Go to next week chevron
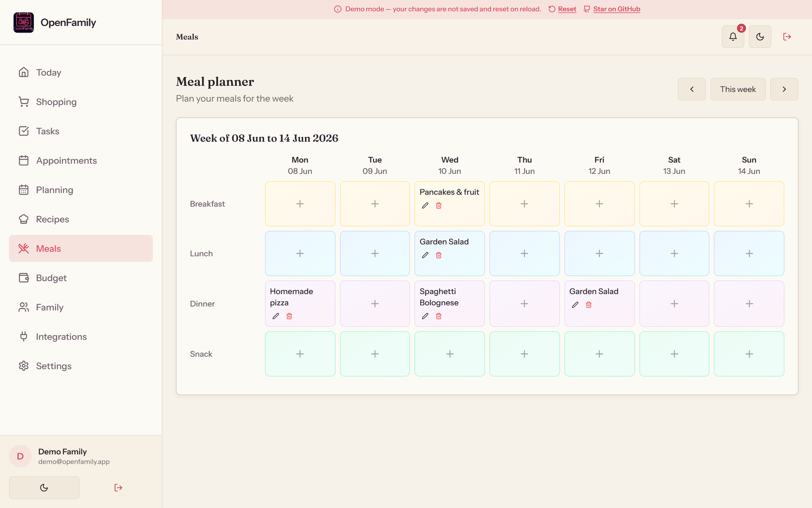Image resolution: width=812 pixels, height=508 pixels. [x=784, y=89]
